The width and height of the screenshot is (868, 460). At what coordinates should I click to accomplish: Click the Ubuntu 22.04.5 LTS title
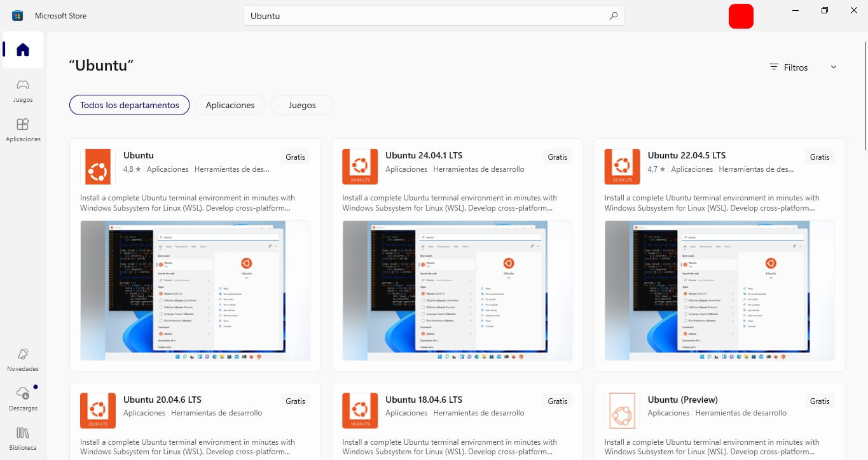click(x=687, y=155)
